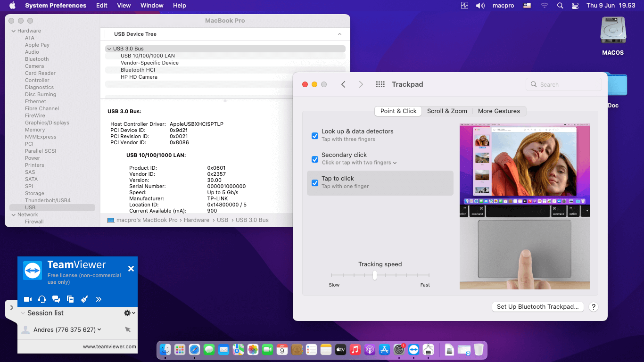Launch Safari from the Dock
The image size is (644, 362).
pos(194,349)
